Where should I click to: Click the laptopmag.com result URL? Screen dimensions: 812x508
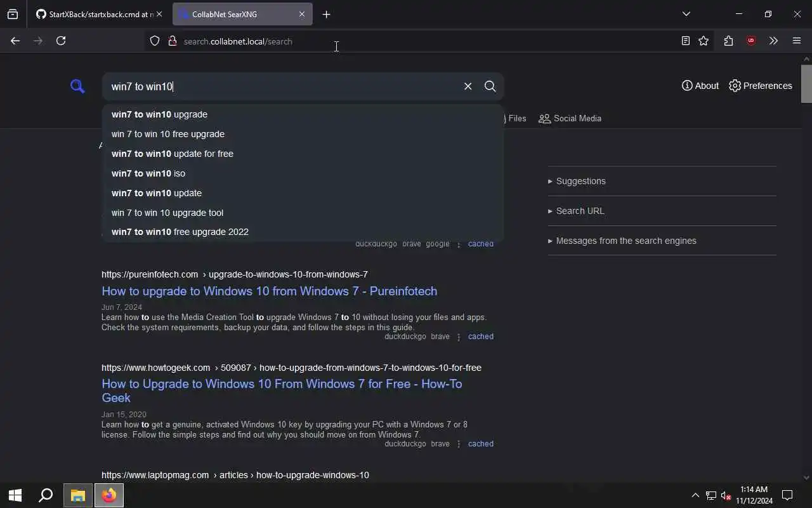pos(235,475)
